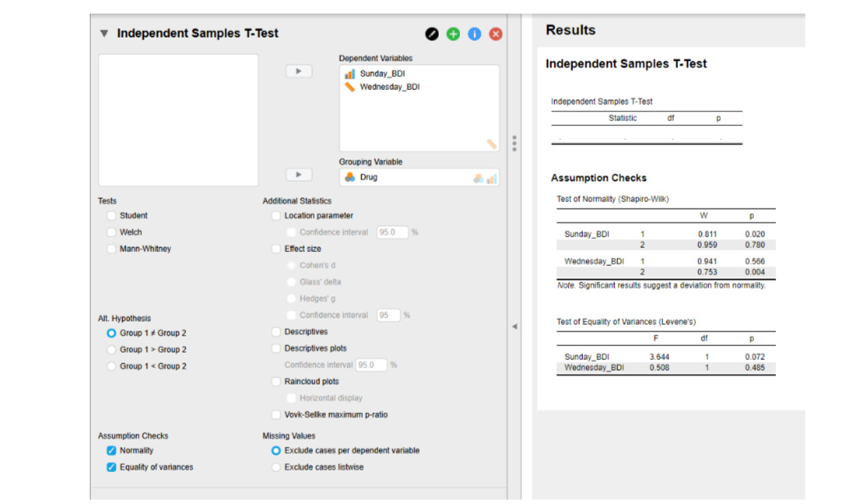Click the red remove analysis icon
Viewport: 844px width, 504px height.
[x=495, y=34]
